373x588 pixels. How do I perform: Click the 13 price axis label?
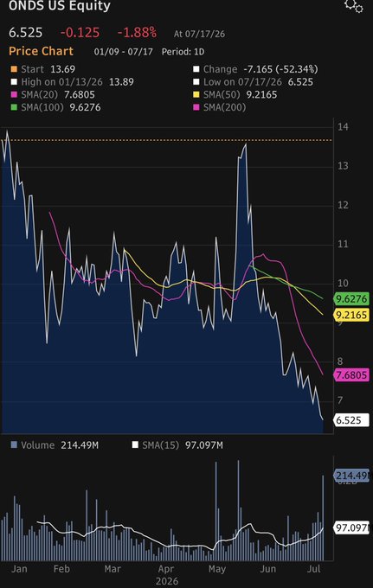(x=343, y=166)
